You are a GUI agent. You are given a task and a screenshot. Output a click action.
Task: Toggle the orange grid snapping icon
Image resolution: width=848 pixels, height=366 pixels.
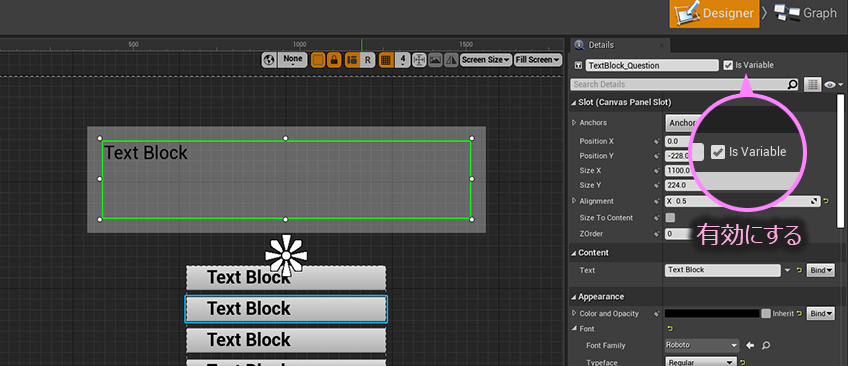pyautogui.click(x=386, y=60)
